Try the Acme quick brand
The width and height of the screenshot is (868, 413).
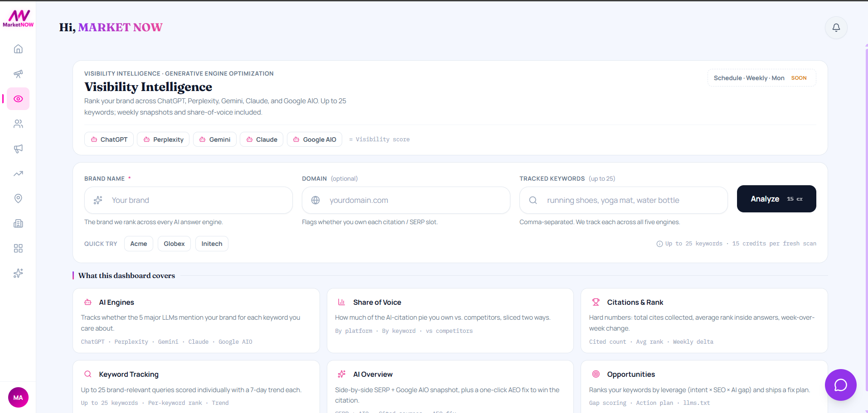(139, 244)
